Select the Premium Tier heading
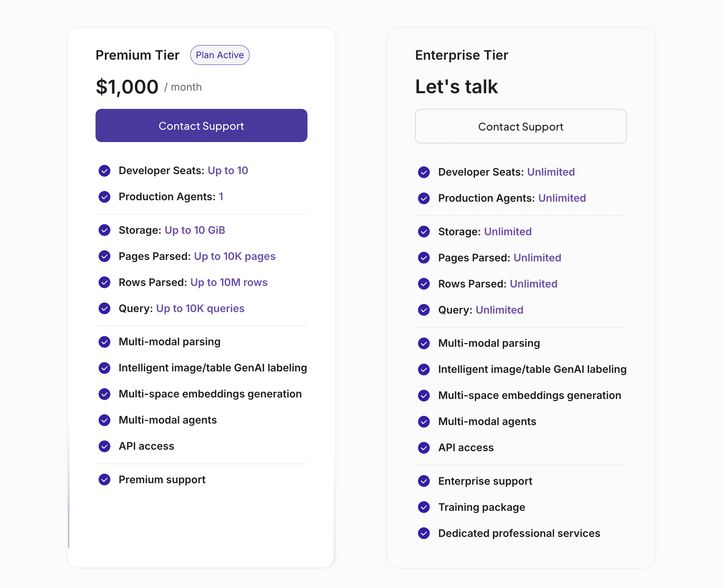This screenshot has width=725, height=588. [x=137, y=55]
